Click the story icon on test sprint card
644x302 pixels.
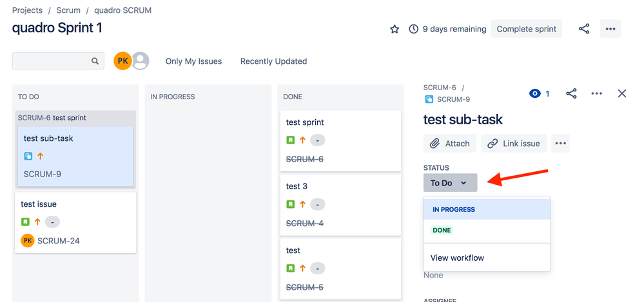[x=290, y=140]
